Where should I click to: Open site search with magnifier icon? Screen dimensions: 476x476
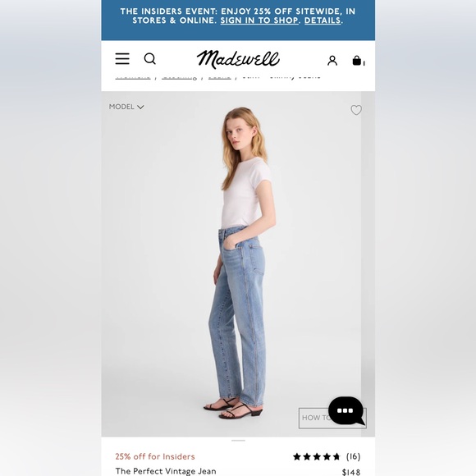click(149, 58)
